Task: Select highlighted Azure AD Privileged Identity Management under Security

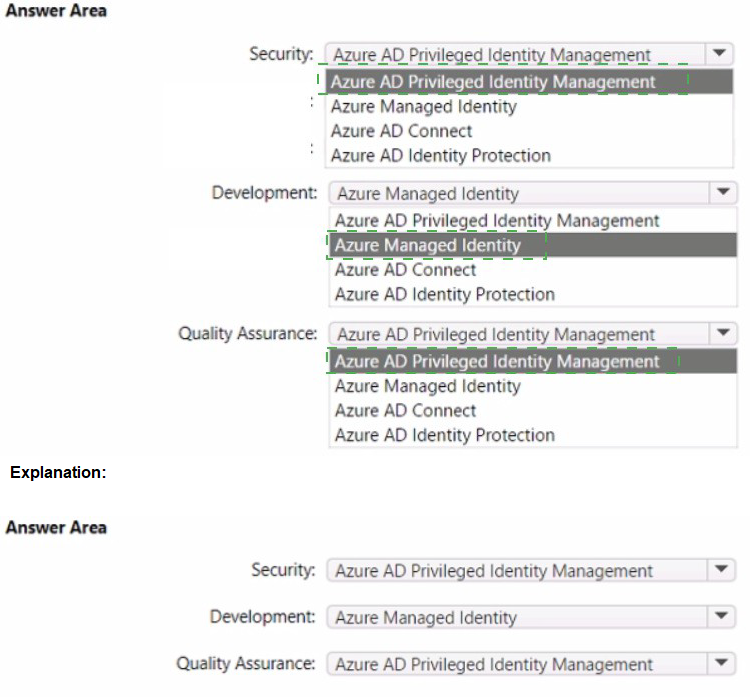Action: (x=493, y=82)
